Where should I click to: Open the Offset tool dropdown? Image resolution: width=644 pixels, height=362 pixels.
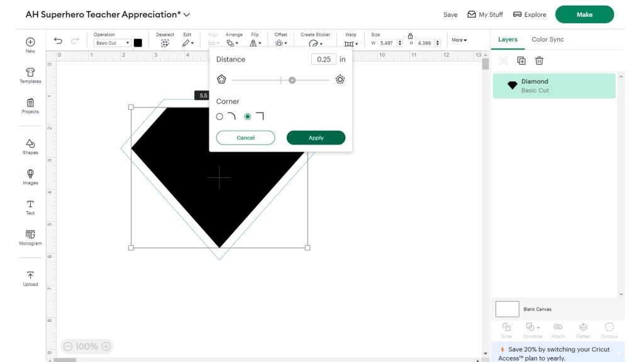[281, 43]
